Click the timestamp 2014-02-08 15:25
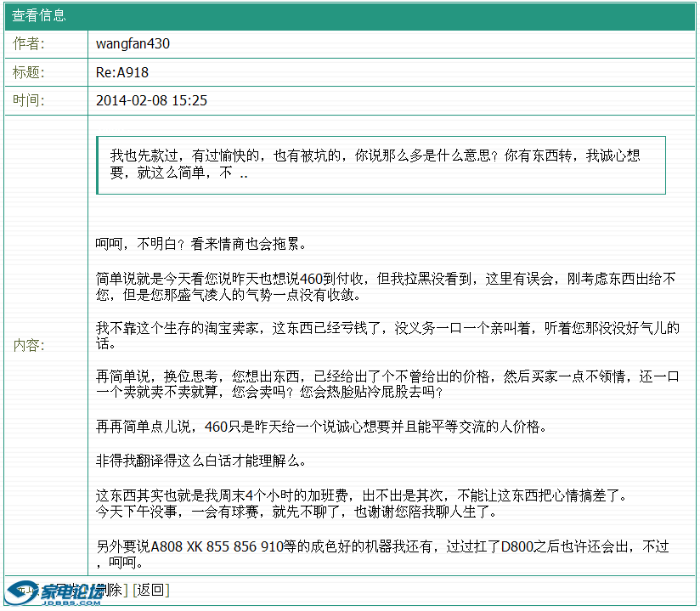 [151, 100]
